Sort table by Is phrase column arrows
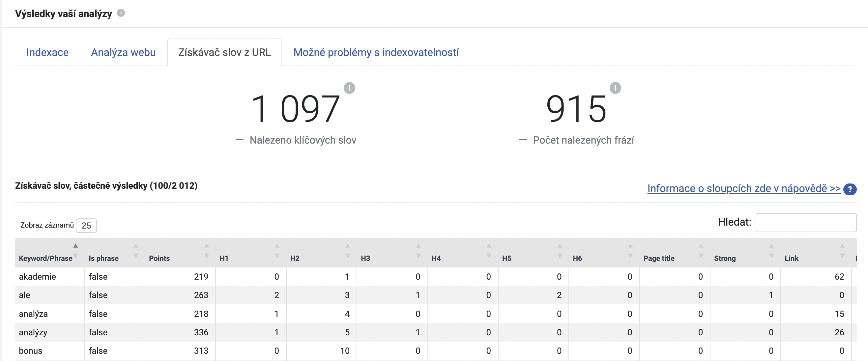This screenshot has height=361, width=868. pos(136,251)
